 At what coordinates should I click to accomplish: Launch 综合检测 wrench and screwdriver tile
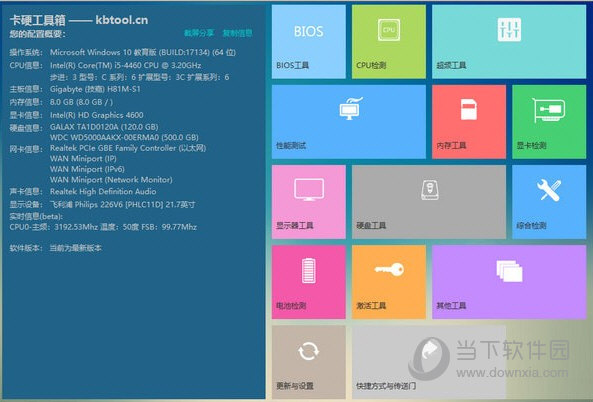(x=549, y=202)
